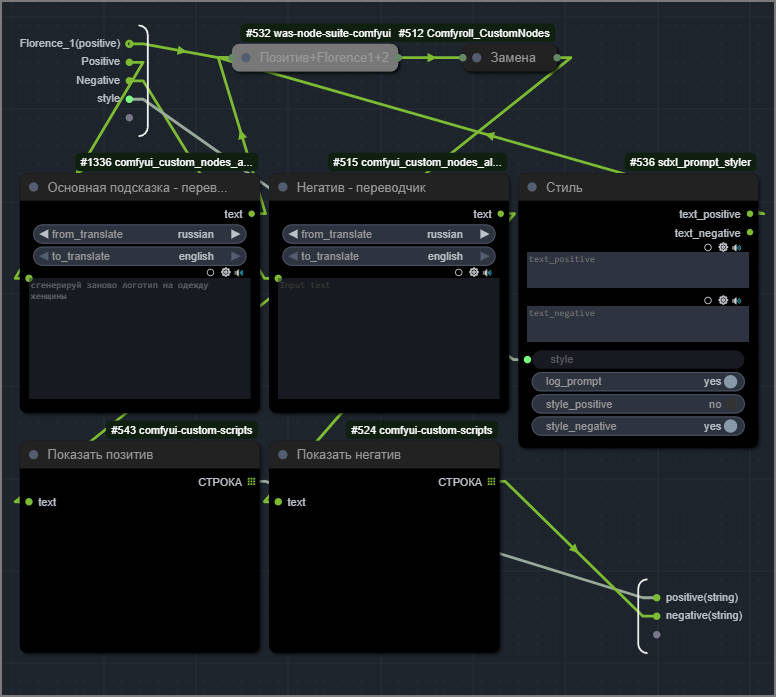Click the #536 sdxl_prompt_styler badge

[690, 162]
